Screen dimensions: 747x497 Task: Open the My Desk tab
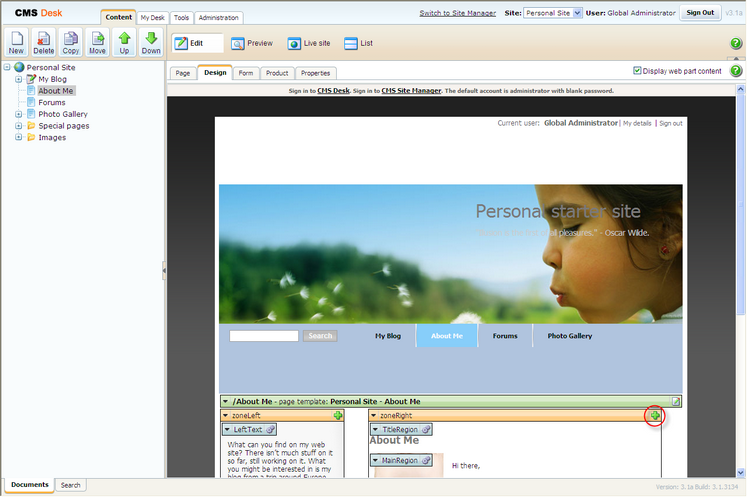(152, 18)
